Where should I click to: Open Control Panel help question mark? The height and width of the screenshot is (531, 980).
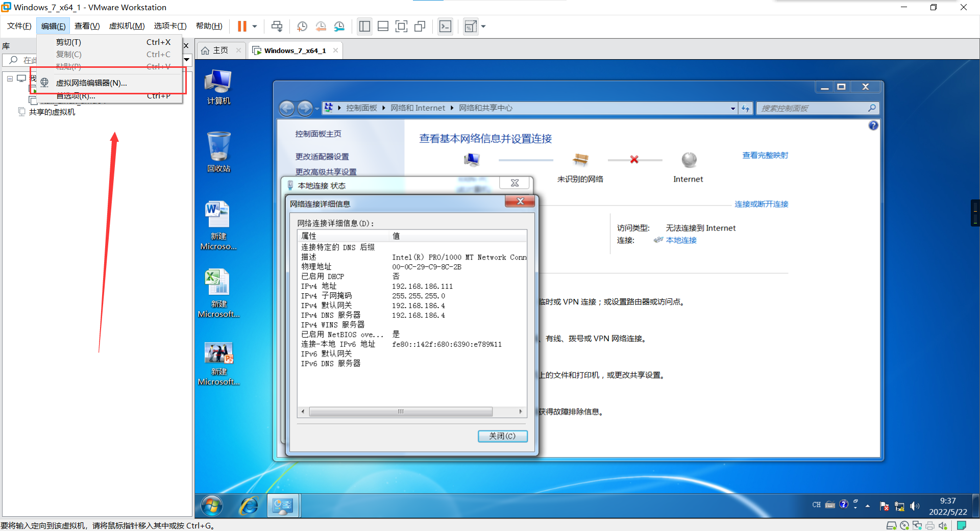(873, 125)
